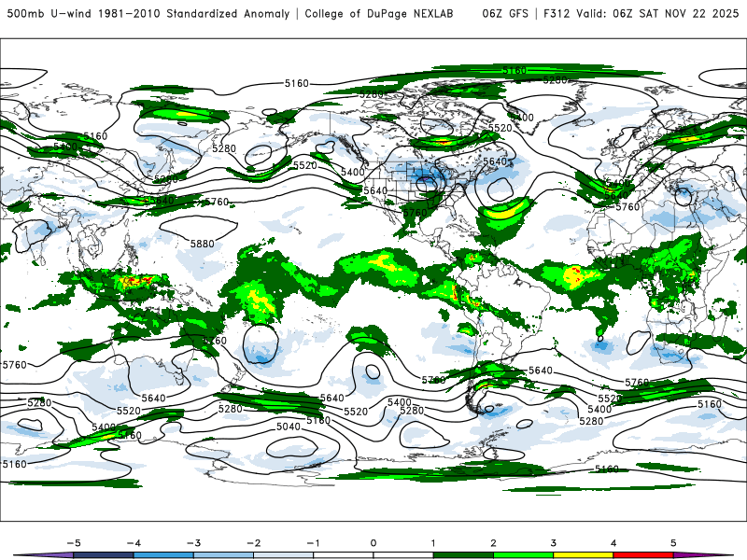Screen dimensions: 747x560
Task: Click the '1981-2010 Standardized Anomaly' text
Action: [193, 13]
